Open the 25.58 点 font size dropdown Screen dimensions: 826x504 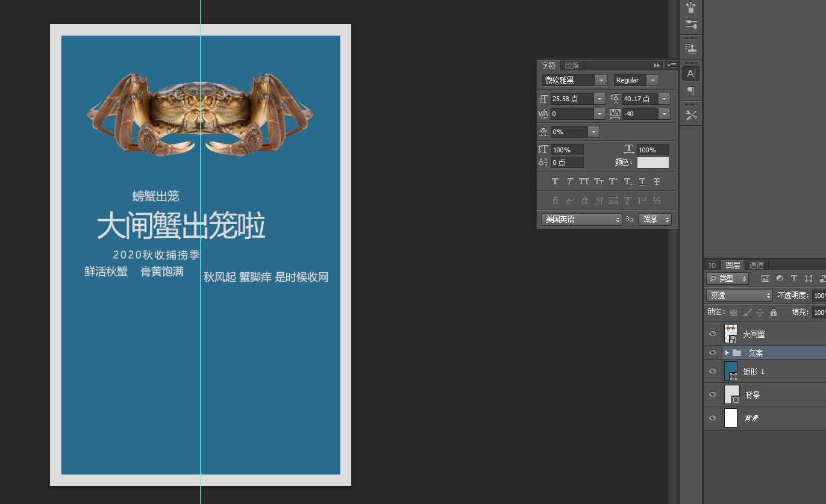click(599, 99)
